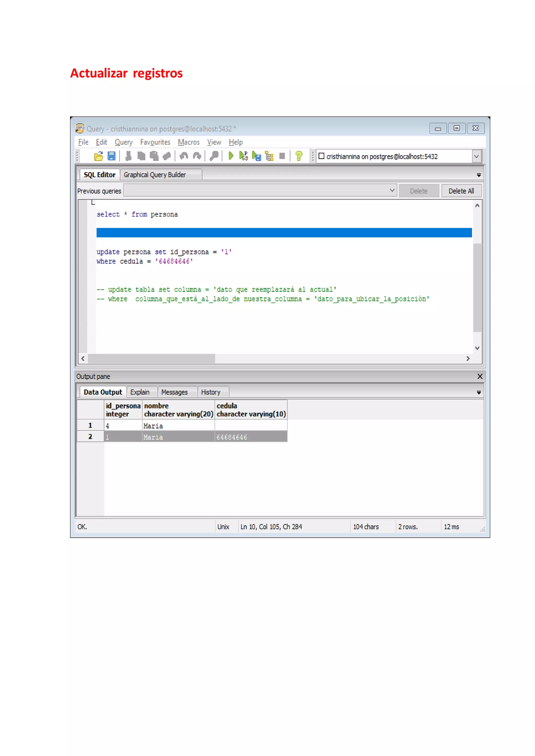The width and height of the screenshot is (535, 756).
Task: Select result row number 1 header
Action: point(90,425)
